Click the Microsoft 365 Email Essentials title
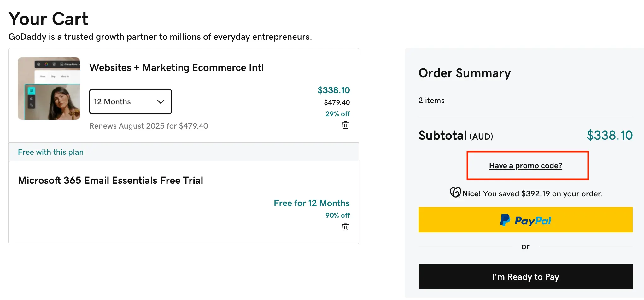 point(110,181)
